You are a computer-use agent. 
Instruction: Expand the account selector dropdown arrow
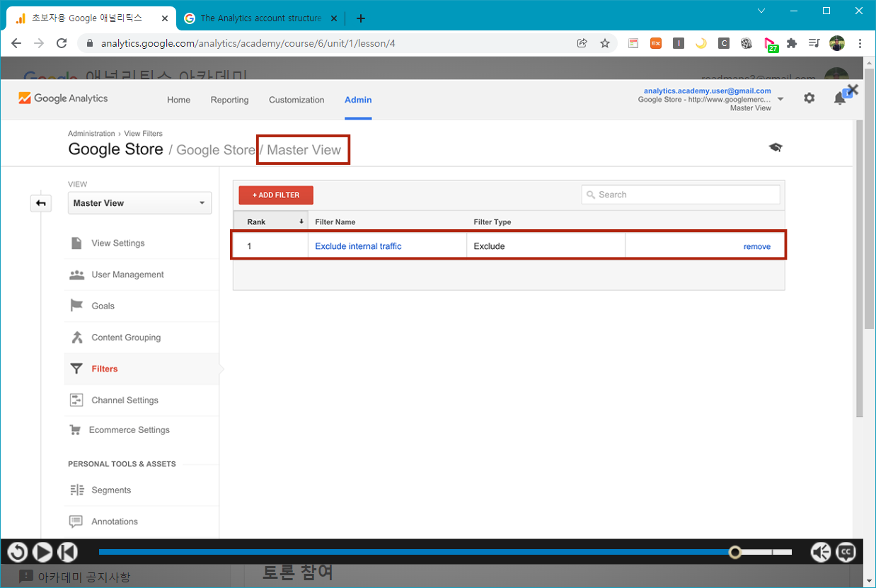[780, 99]
